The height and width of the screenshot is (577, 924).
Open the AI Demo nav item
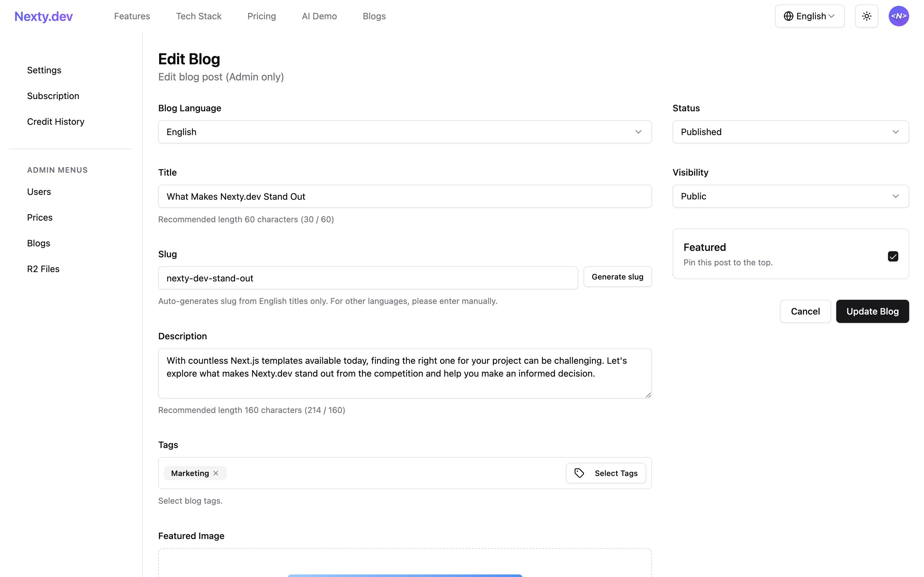click(319, 16)
